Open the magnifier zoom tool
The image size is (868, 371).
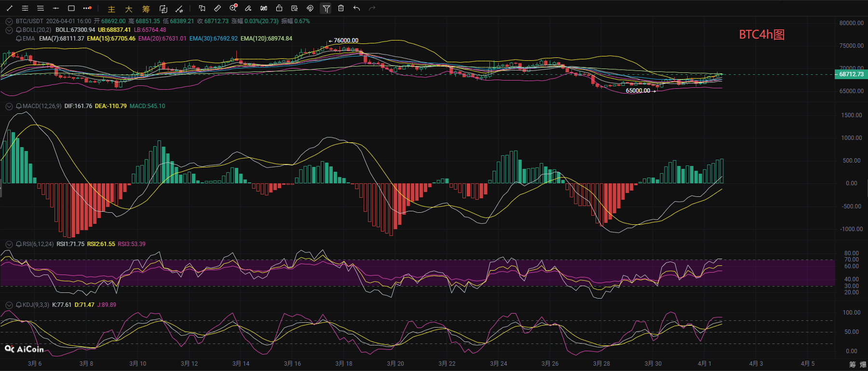(x=233, y=8)
